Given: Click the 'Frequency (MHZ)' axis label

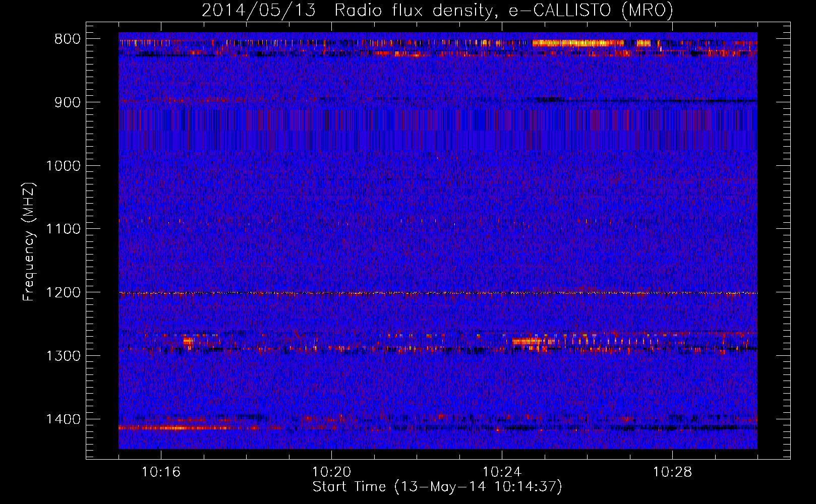Looking at the screenshot, I should coord(29,242).
